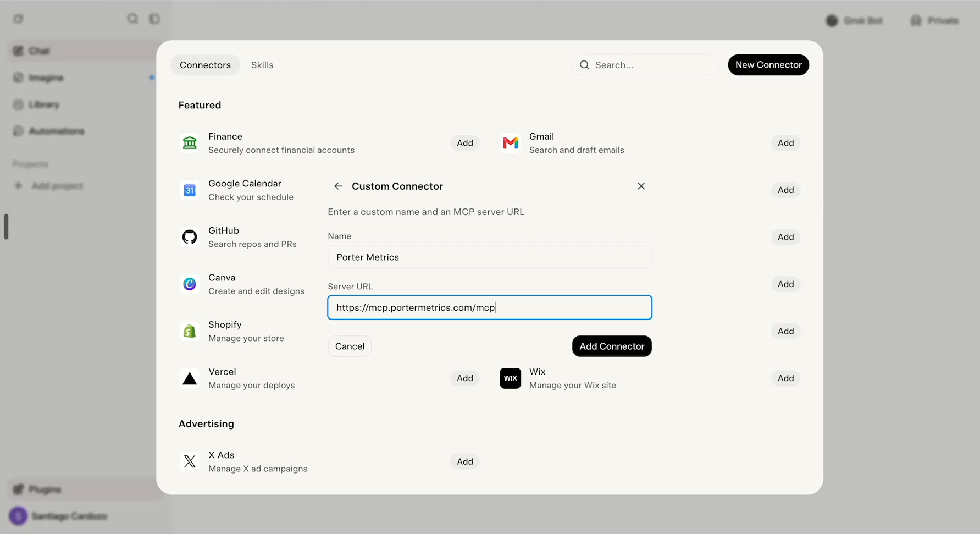The image size is (980, 534).
Task: Click the Wix logo icon
Action: tap(511, 378)
